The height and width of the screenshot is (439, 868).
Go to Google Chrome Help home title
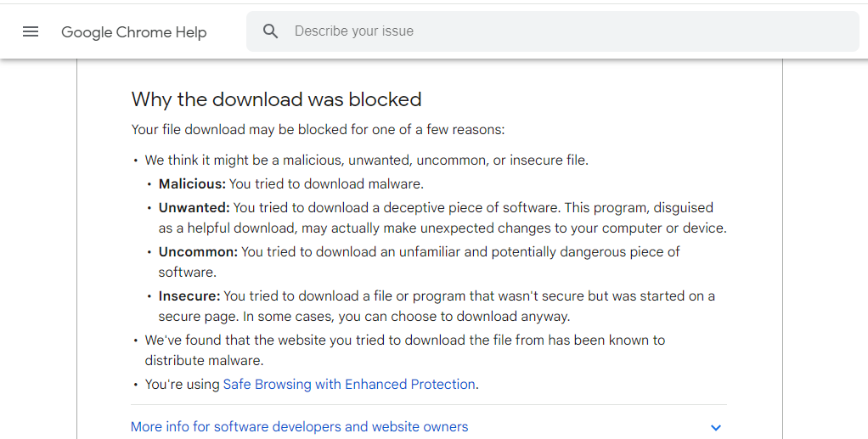coord(134,32)
